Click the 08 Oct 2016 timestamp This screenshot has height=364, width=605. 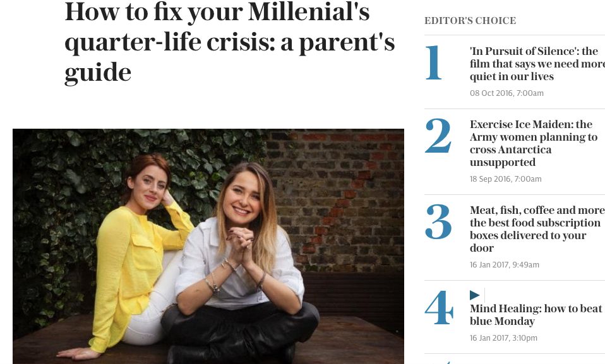click(506, 93)
